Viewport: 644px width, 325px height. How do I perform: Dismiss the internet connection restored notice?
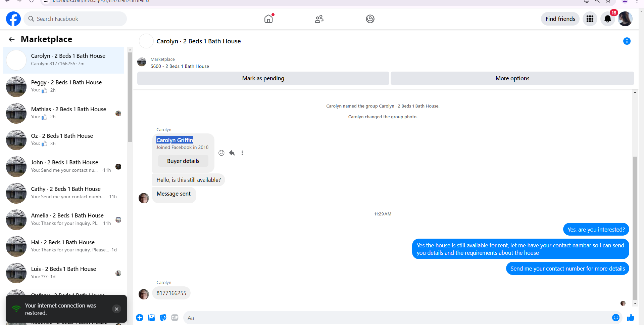[x=116, y=309]
